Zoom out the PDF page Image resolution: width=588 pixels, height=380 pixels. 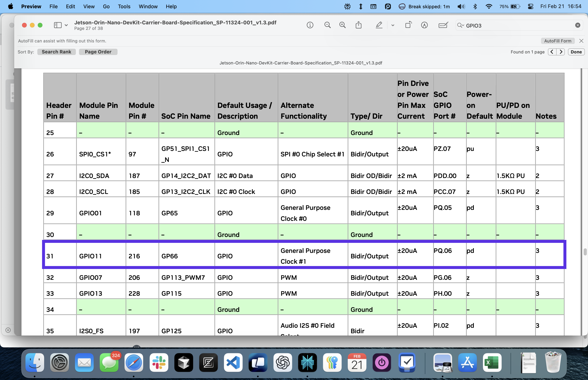(x=327, y=25)
